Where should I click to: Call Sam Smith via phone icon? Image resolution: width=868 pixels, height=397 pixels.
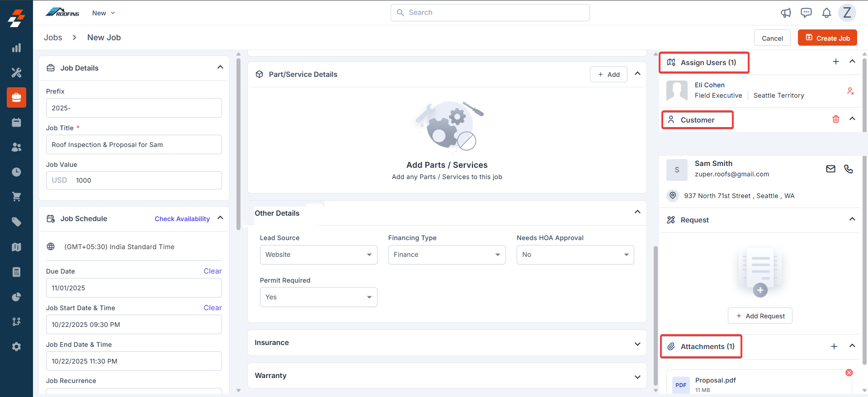coord(849,169)
